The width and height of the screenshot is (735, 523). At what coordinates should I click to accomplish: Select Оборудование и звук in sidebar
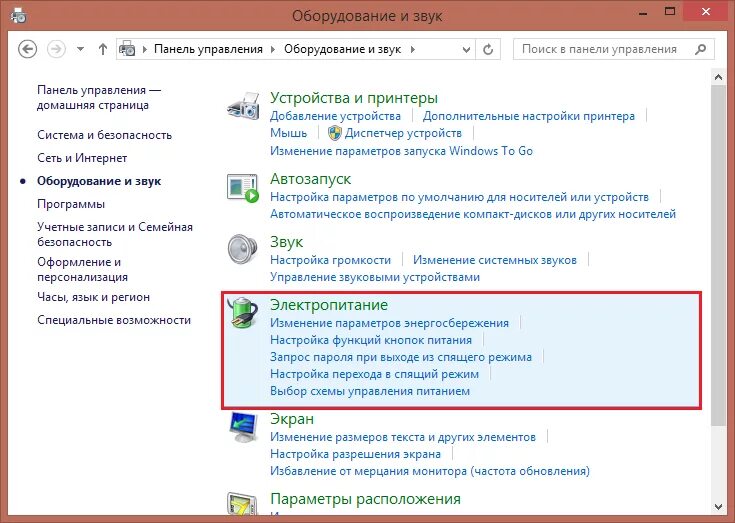pyautogui.click(x=99, y=181)
